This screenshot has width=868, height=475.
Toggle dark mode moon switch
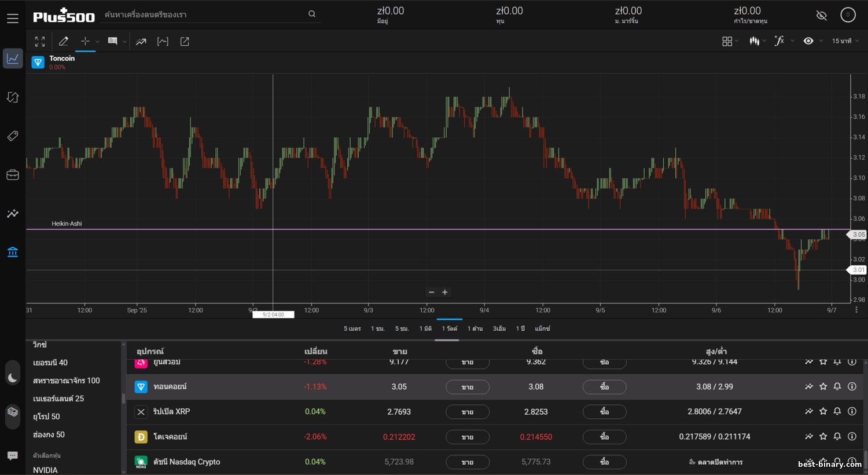13,378
